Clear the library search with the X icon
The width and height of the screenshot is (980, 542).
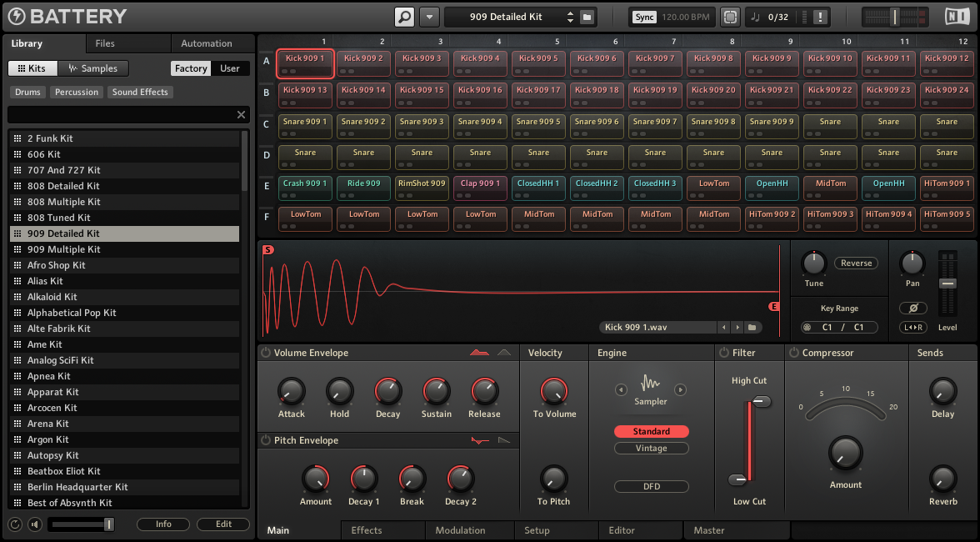tap(242, 114)
